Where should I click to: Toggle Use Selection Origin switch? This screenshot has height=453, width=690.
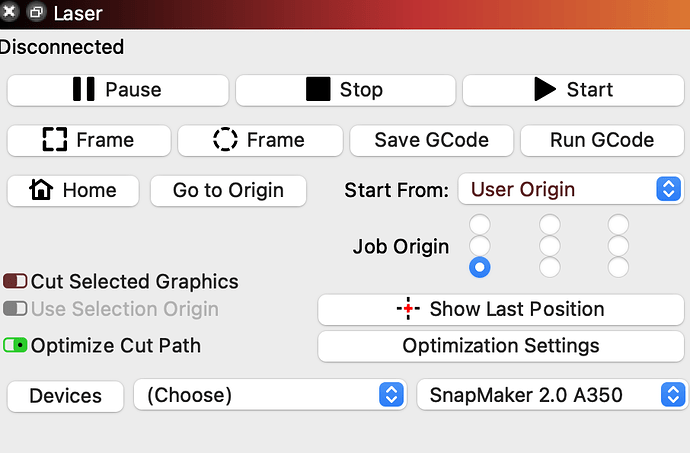pos(15,309)
